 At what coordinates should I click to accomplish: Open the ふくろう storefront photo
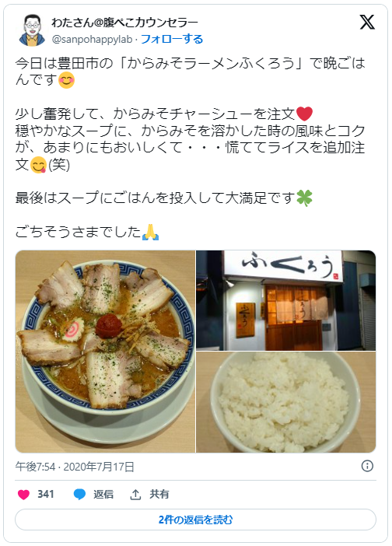tap(285, 300)
